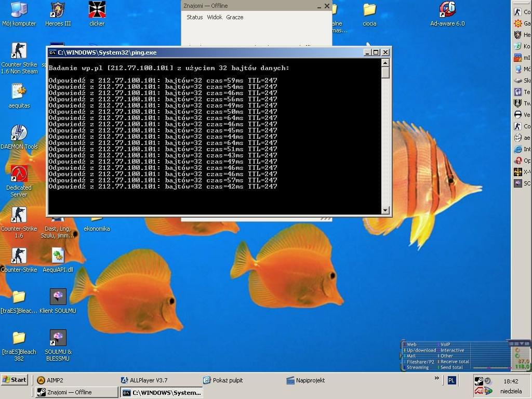Click the Start button

click(x=14, y=380)
